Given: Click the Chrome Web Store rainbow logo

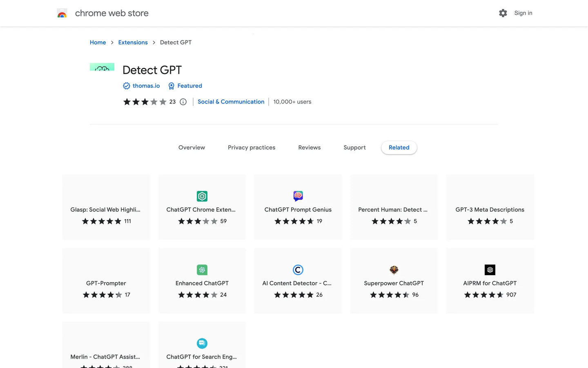Looking at the screenshot, I should click(x=62, y=13).
